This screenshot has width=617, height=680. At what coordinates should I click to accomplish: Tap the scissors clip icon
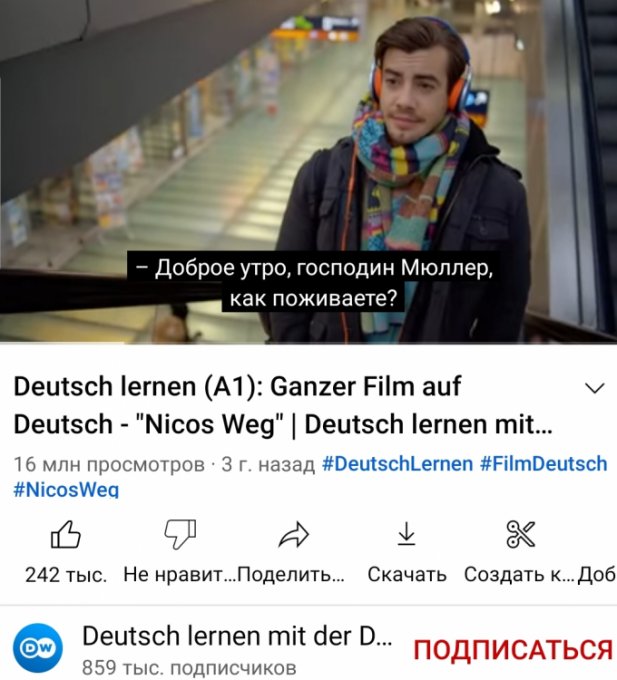coord(520,534)
